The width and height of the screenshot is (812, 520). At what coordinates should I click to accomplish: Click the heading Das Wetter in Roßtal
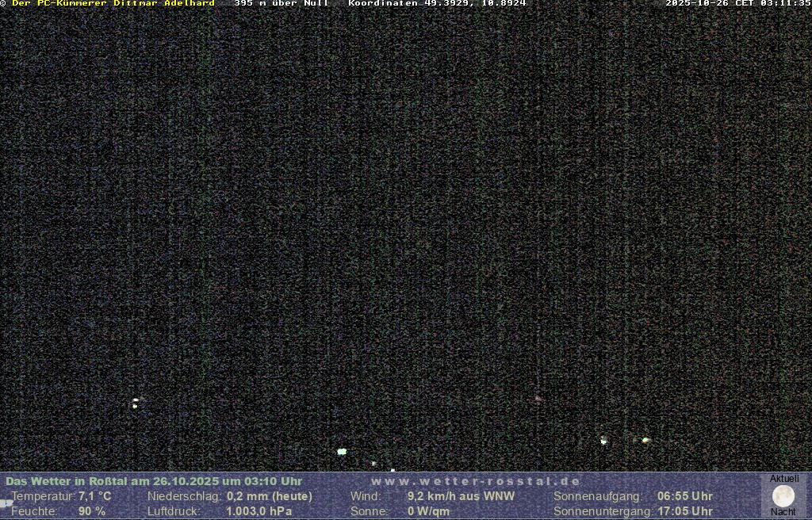pos(154,481)
